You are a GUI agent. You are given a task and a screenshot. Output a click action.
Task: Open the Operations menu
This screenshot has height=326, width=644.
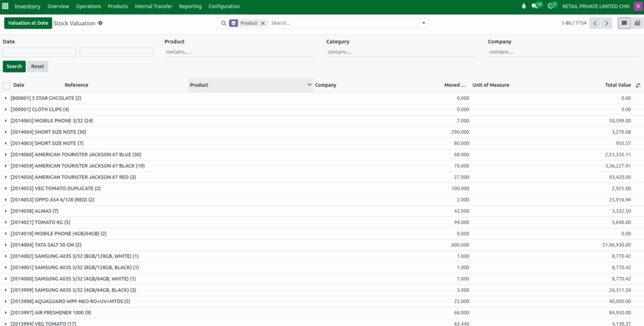pyautogui.click(x=88, y=6)
